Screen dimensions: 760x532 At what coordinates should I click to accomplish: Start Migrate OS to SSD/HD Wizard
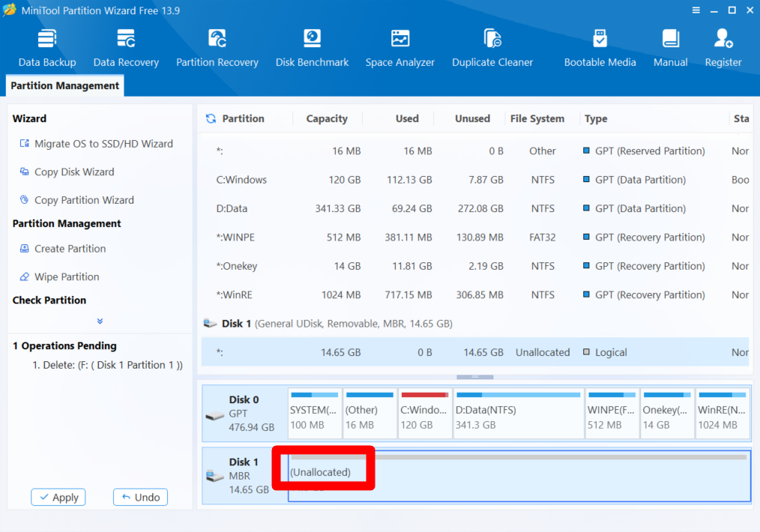pyautogui.click(x=97, y=144)
